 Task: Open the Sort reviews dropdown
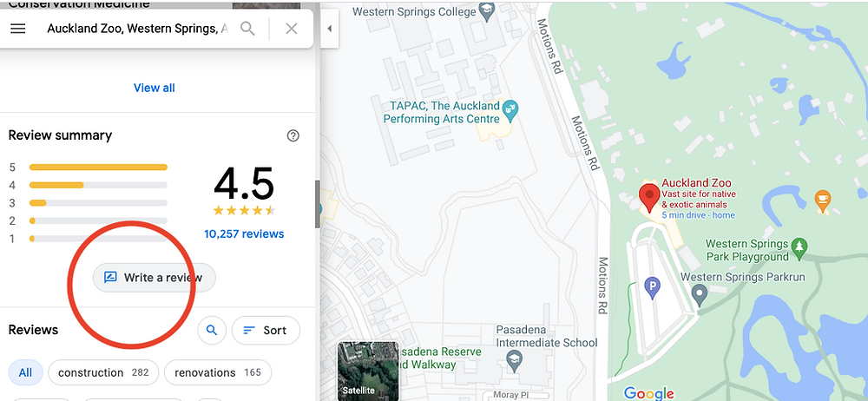266,330
